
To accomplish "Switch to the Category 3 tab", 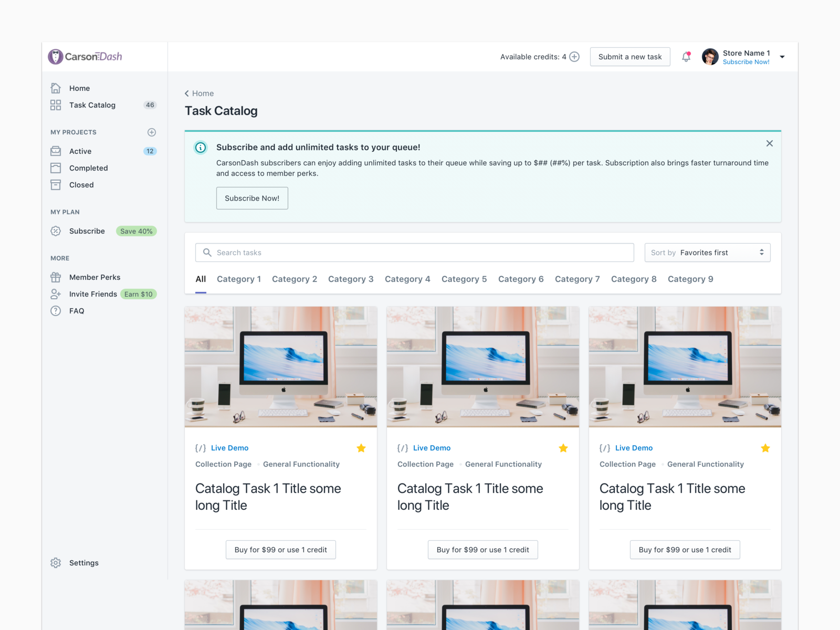I will [x=351, y=279].
